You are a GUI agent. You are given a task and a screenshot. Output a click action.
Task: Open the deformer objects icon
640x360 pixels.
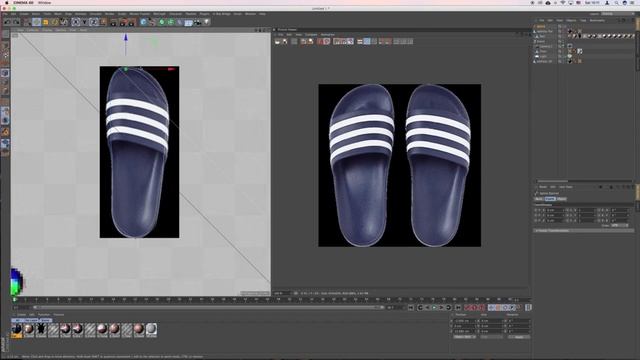tap(180, 22)
